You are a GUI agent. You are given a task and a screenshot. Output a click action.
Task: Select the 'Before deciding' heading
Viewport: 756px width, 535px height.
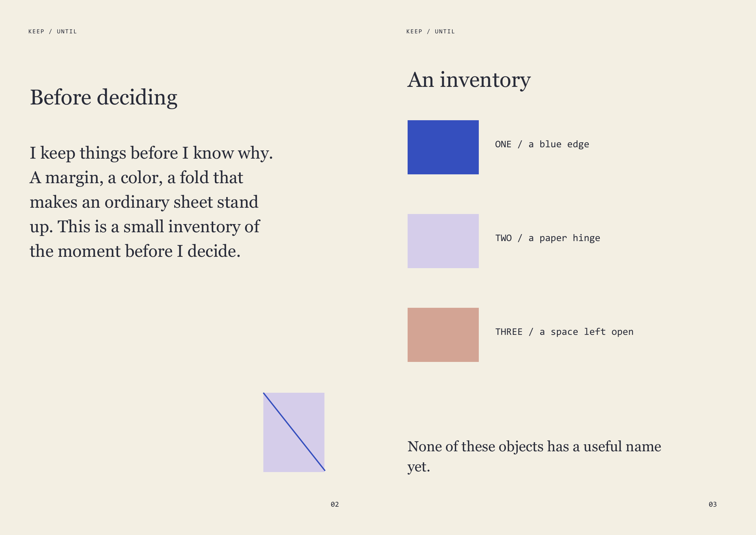(104, 98)
